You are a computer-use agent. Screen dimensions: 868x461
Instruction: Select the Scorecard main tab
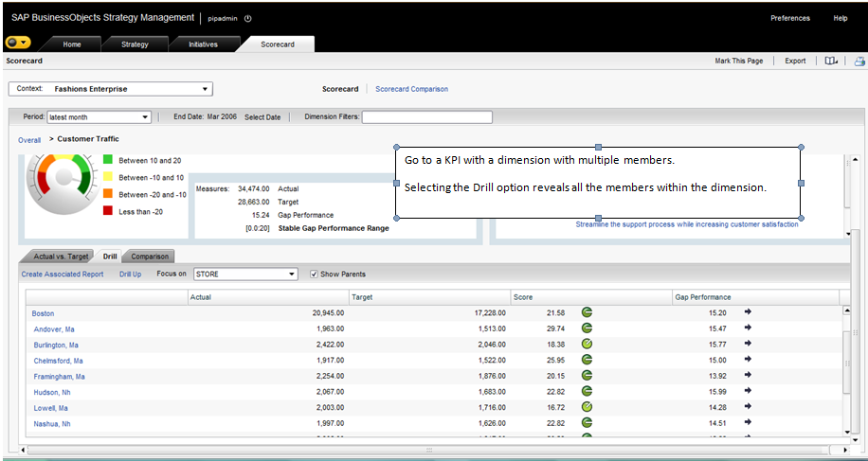point(278,44)
